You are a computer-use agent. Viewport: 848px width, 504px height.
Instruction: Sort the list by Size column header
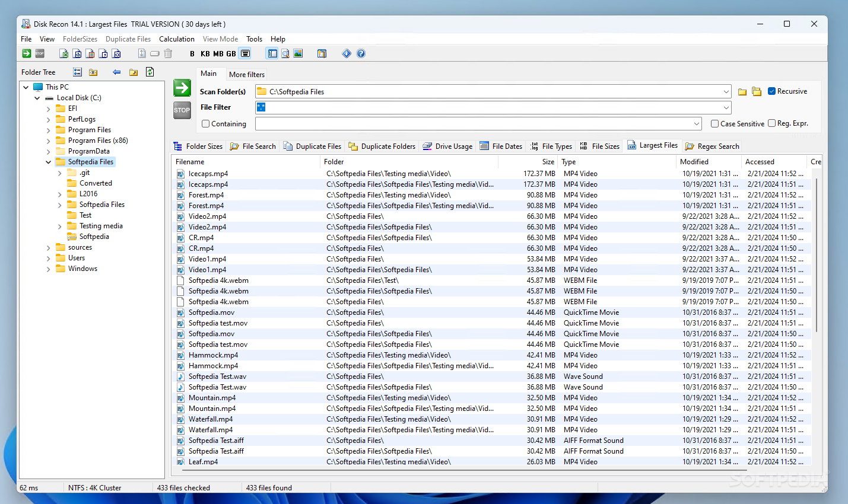tap(528, 162)
